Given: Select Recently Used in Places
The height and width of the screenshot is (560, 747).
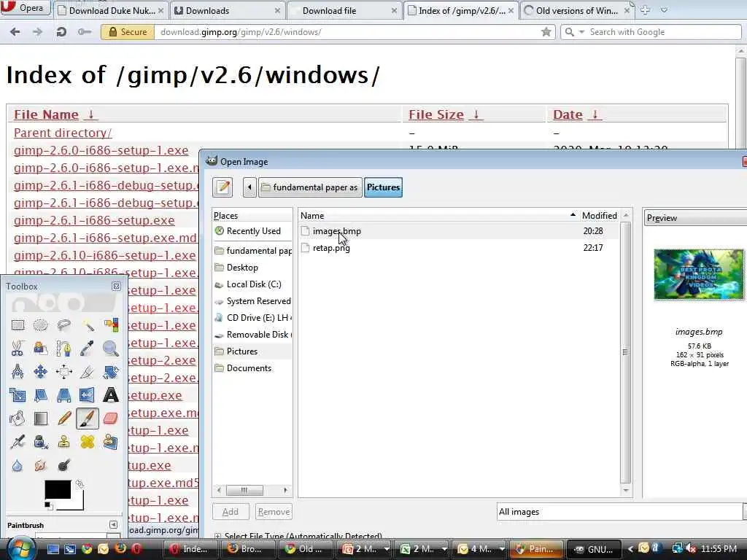Looking at the screenshot, I should point(252,231).
